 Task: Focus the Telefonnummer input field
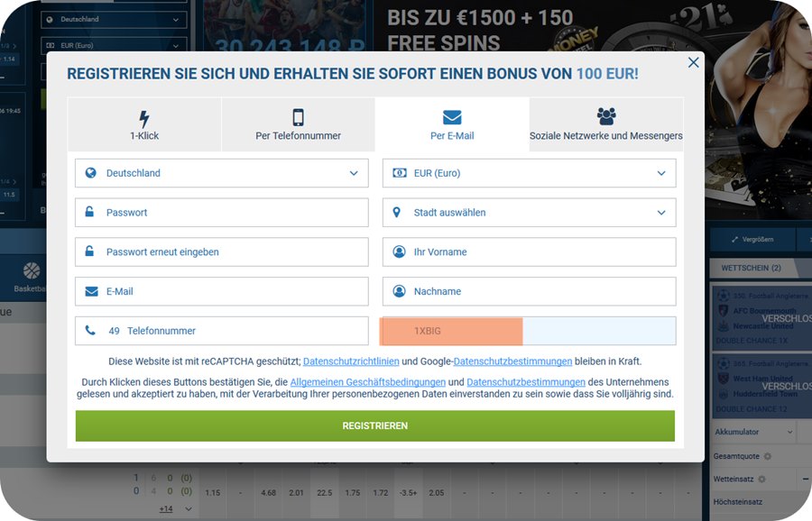pos(222,331)
